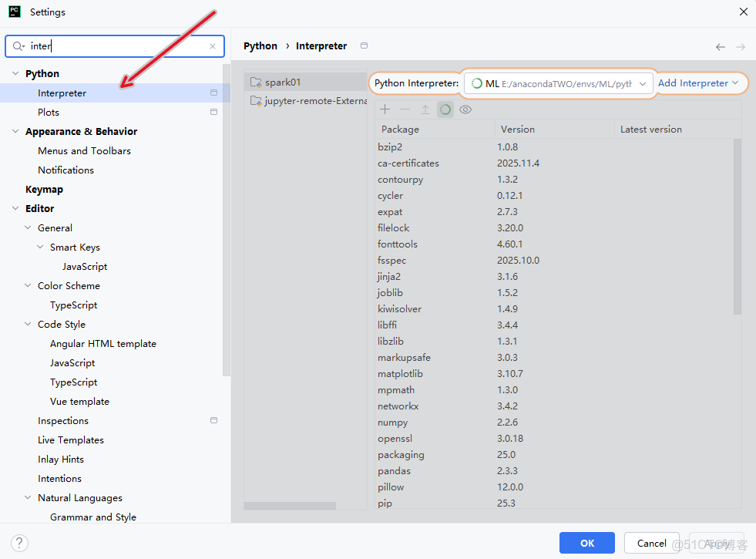Image resolution: width=756 pixels, height=559 pixels.
Task: Collapse Appearance & Behavior group
Action: pyautogui.click(x=15, y=131)
